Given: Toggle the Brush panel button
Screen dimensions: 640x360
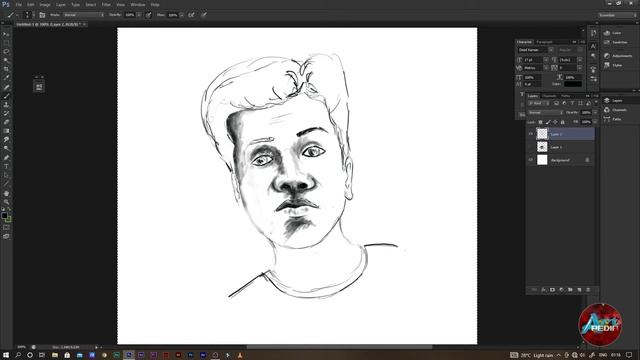Looking at the screenshot, I should [x=42, y=15].
